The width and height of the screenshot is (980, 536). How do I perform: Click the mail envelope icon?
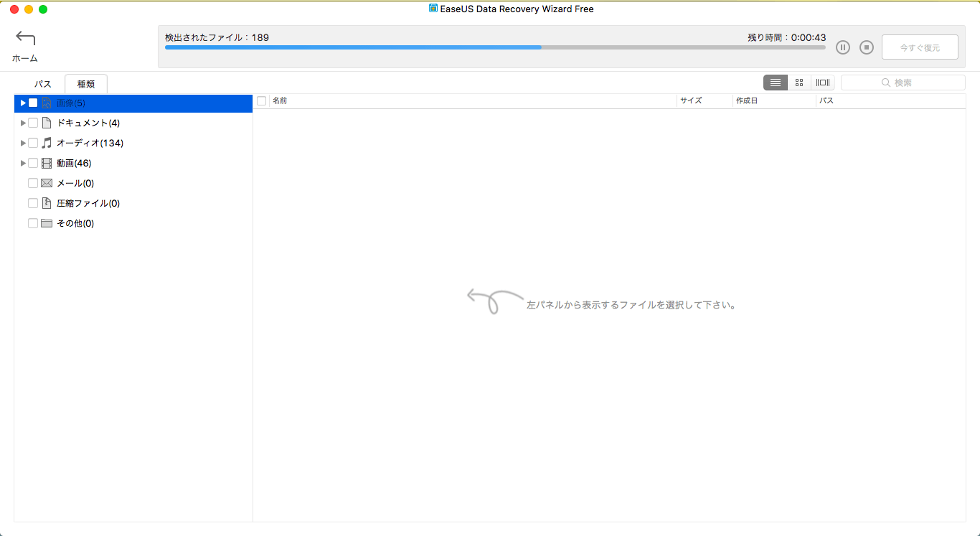pos(47,183)
